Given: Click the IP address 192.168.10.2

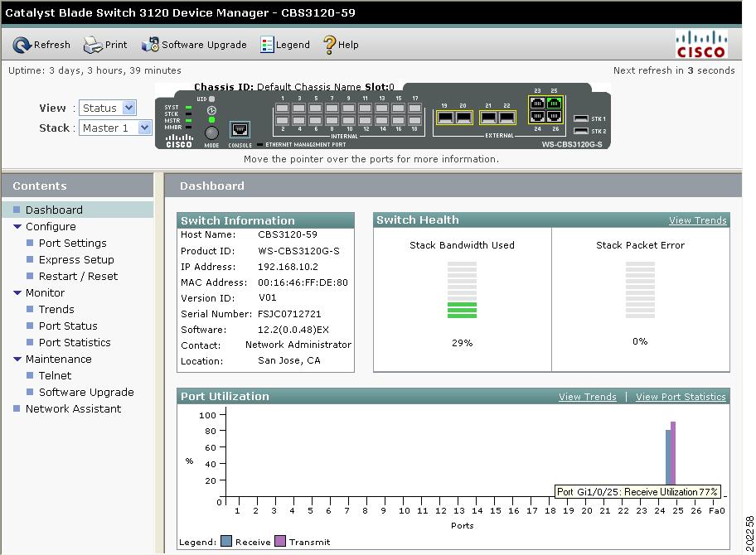Looking at the screenshot, I should point(288,267).
